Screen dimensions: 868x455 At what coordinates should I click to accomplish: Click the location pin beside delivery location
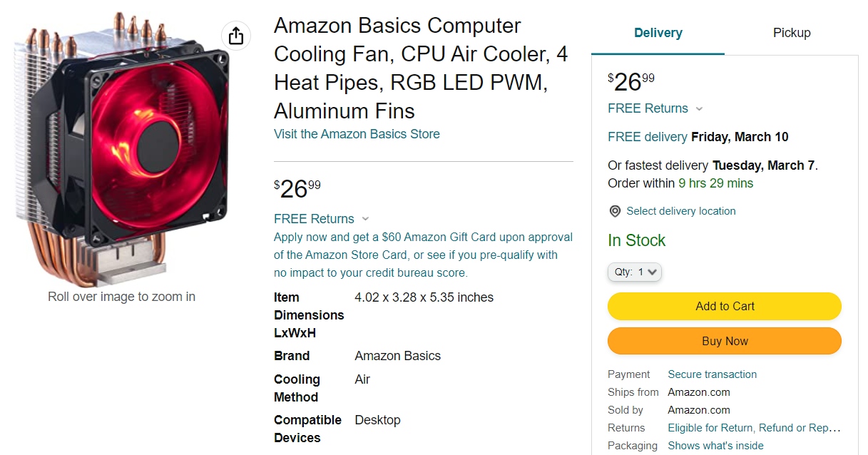tap(615, 211)
